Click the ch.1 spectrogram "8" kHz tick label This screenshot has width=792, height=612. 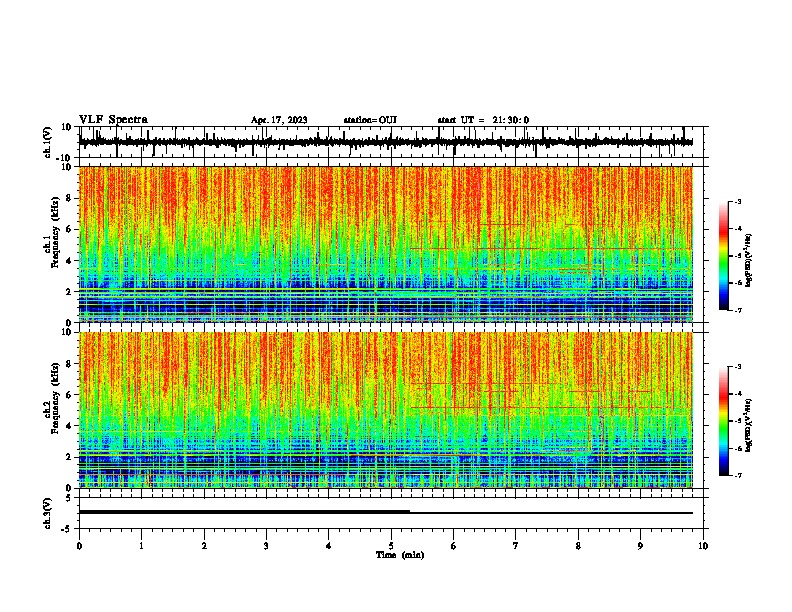(x=69, y=198)
